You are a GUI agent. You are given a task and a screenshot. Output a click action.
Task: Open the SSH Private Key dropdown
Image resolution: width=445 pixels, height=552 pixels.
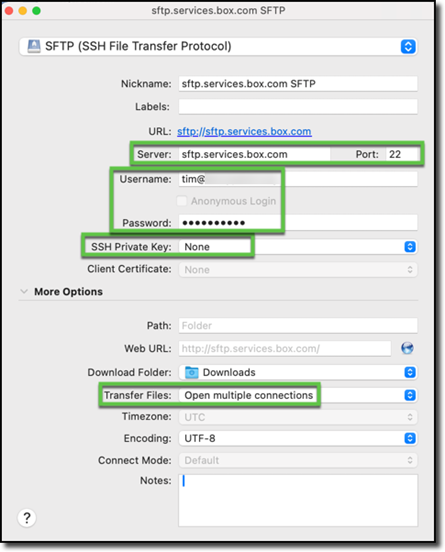coord(410,247)
